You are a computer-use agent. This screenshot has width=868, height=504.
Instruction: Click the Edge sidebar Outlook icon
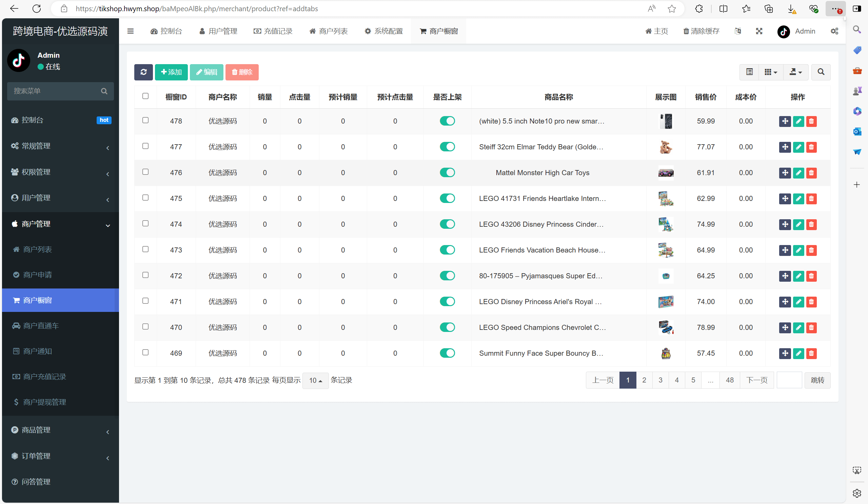(857, 131)
